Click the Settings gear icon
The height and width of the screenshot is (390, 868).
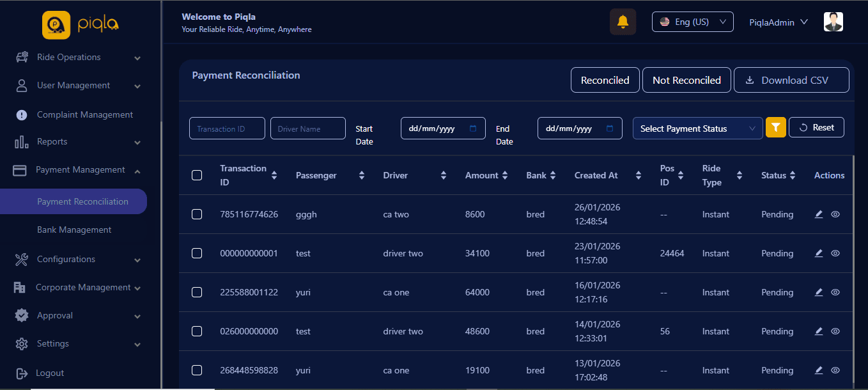pos(21,344)
